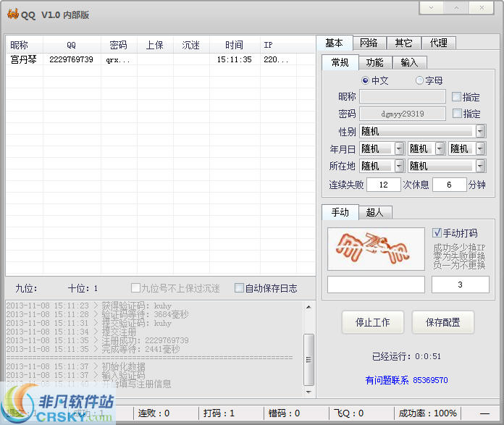The image size is (504, 425).
Task: Click the IP column header
Action: coord(278,45)
